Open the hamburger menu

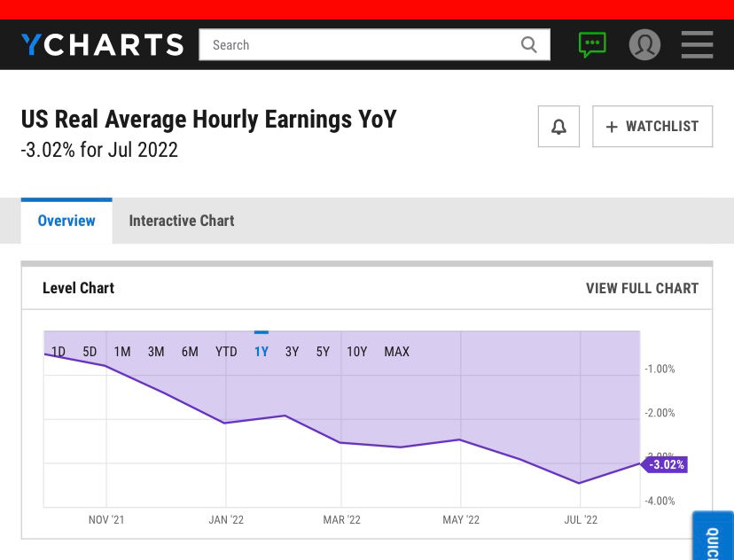(697, 44)
